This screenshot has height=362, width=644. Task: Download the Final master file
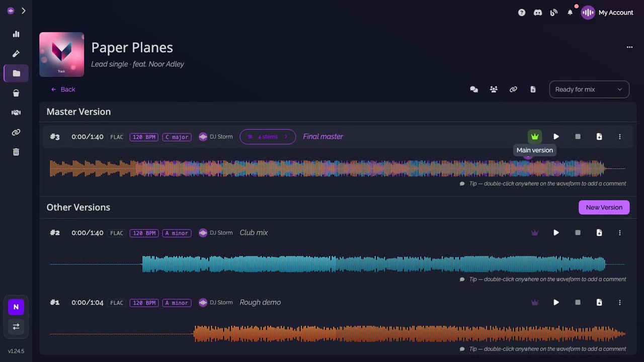pyautogui.click(x=599, y=137)
